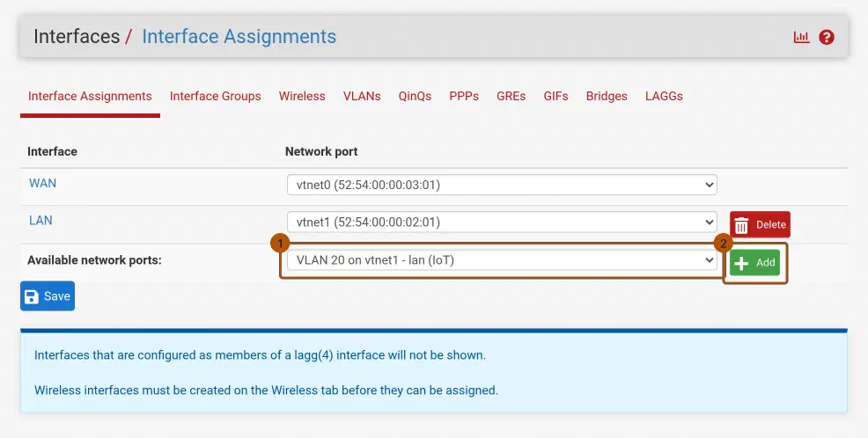
Task: Open the LAGGs tab
Action: click(664, 96)
